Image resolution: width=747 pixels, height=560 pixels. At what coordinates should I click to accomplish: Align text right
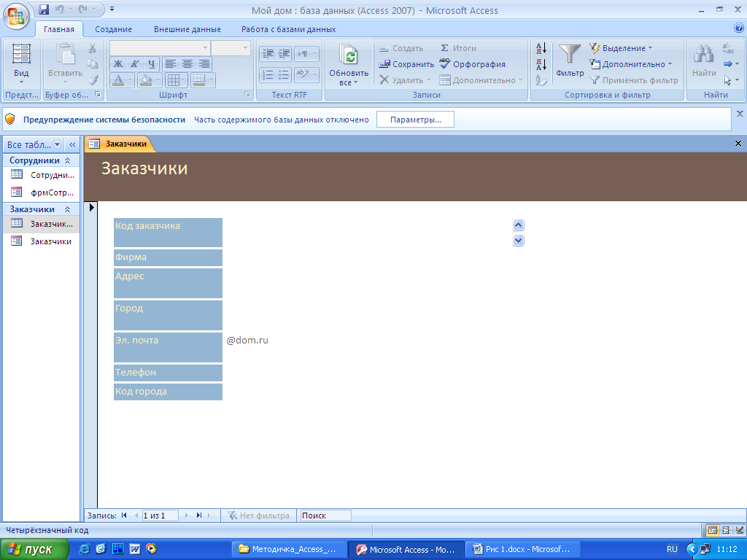pos(204,64)
